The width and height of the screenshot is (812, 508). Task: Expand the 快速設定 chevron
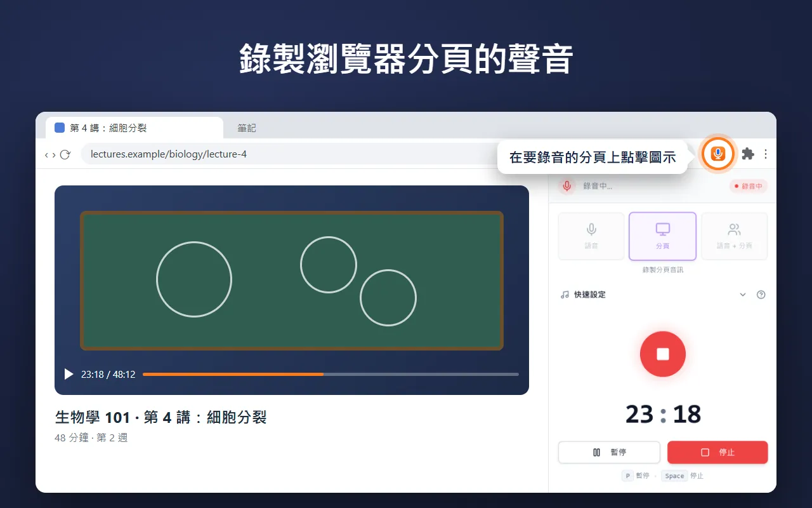743,295
